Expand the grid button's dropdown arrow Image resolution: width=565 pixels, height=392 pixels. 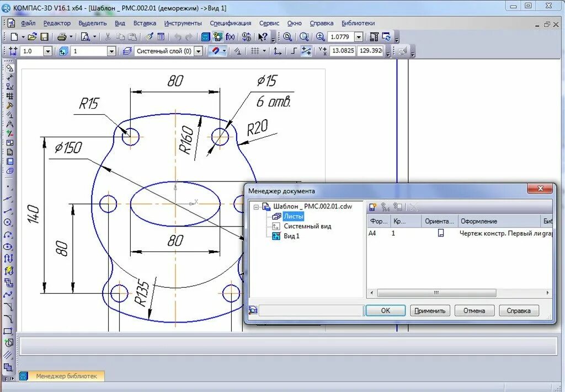click(264, 51)
